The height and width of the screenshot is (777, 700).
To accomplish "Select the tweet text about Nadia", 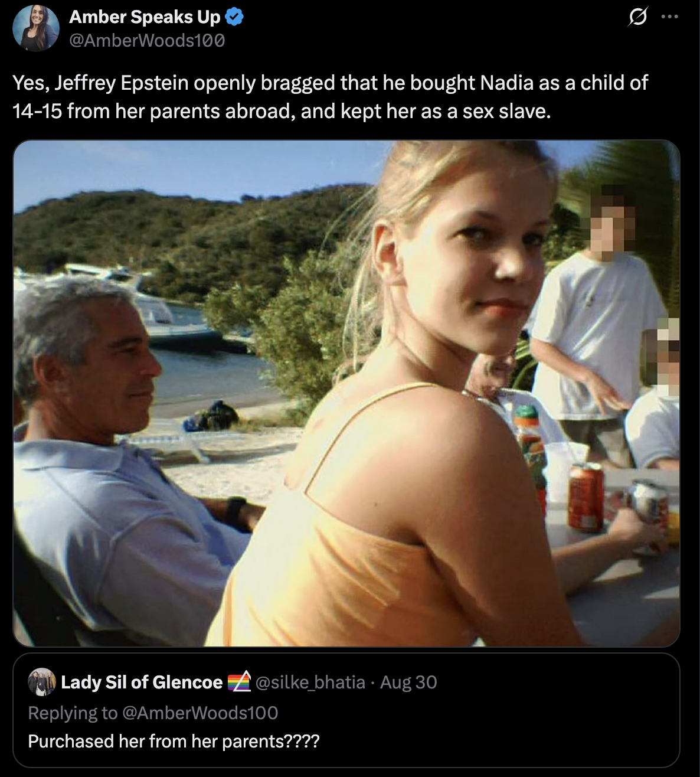I will pyautogui.click(x=331, y=97).
